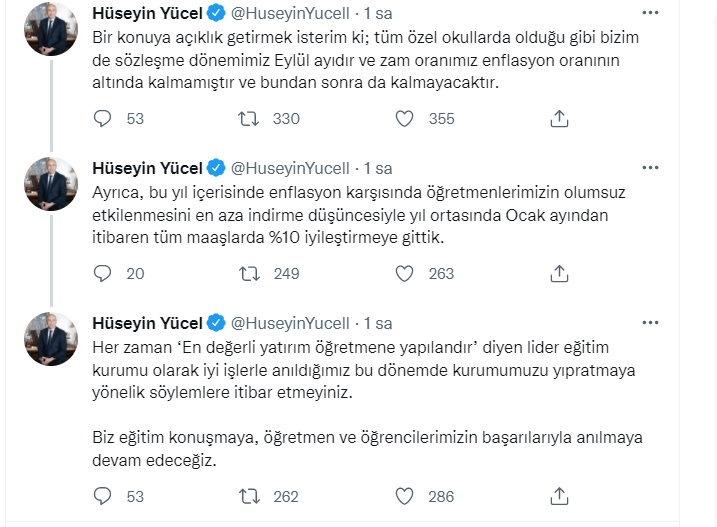Like the third tweet with 286 likes
717x527 pixels.
[x=405, y=496]
